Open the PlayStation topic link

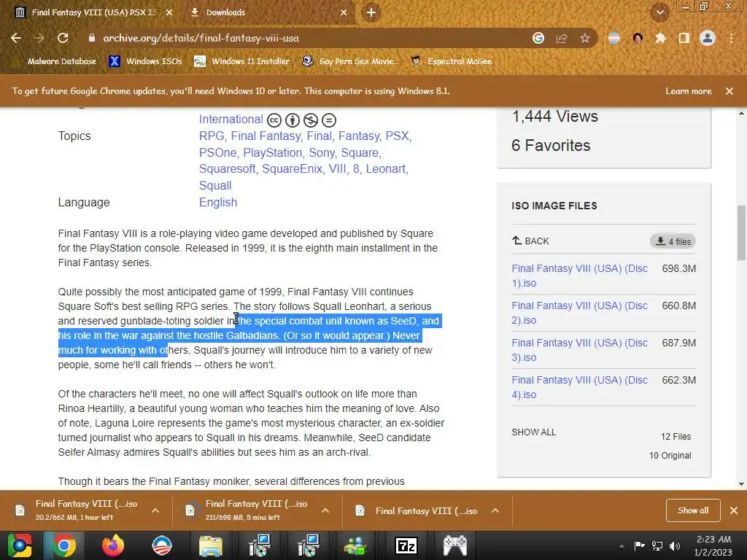pos(273,153)
